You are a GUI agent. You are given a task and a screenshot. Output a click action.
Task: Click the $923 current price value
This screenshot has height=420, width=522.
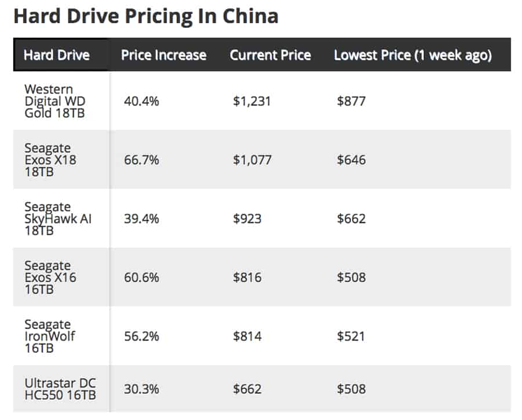pos(247,219)
